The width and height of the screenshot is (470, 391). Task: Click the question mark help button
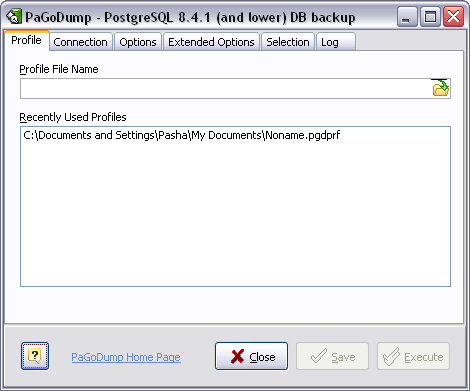click(35, 356)
